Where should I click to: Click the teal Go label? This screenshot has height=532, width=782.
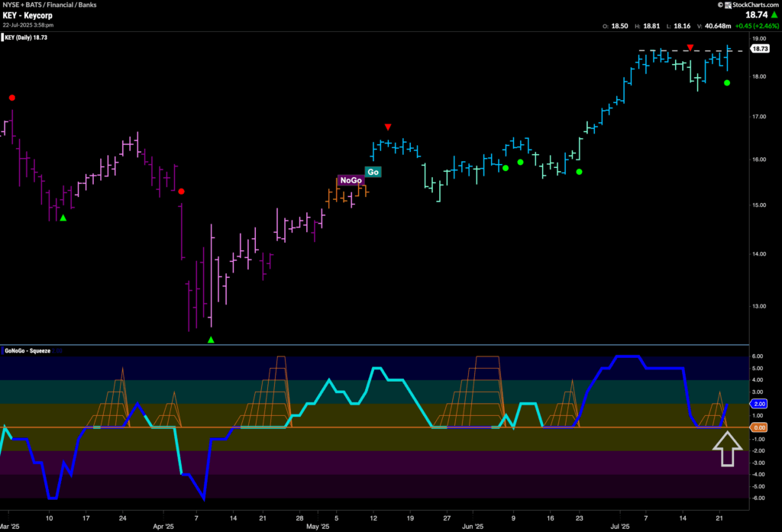click(x=373, y=172)
